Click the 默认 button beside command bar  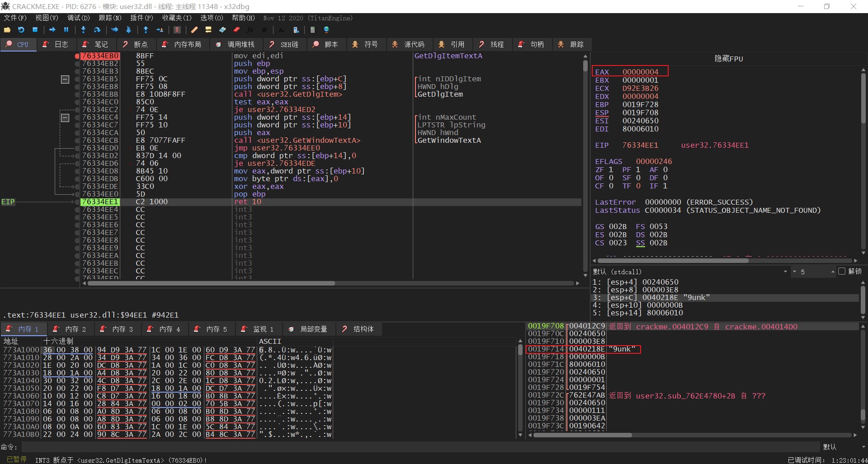[830, 447]
